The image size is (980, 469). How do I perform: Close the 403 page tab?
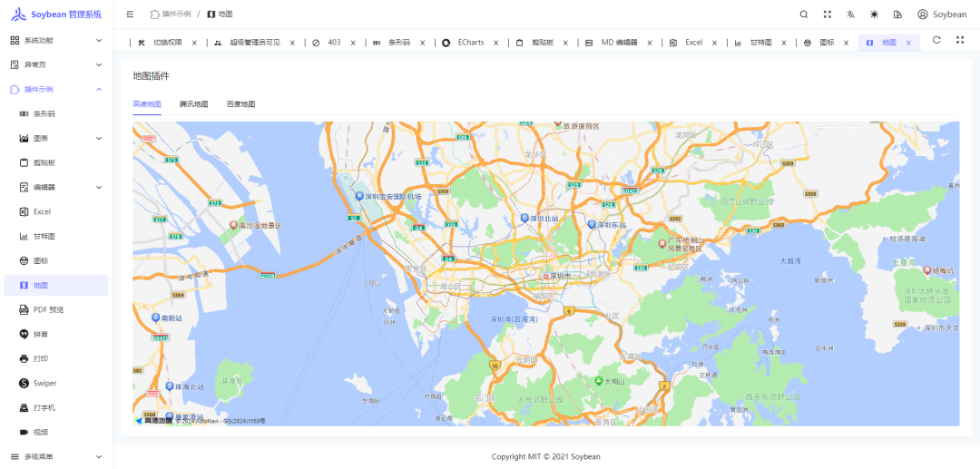coord(353,43)
